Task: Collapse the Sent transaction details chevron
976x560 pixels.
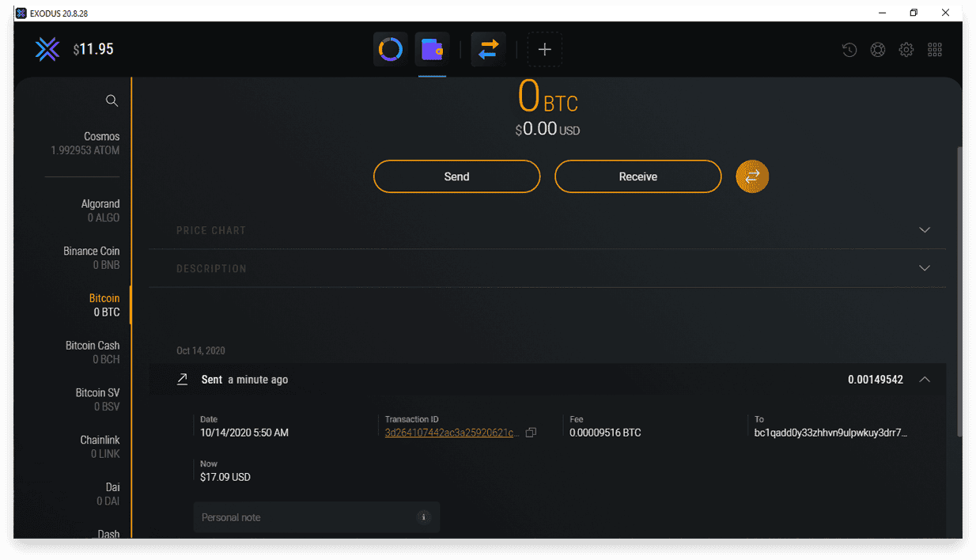Action: [925, 380]
